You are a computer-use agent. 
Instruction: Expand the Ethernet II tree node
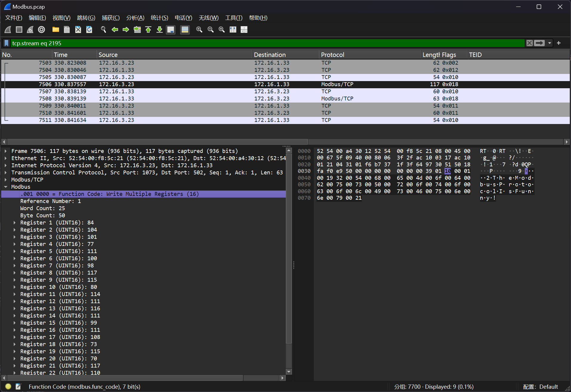coord(6,158)
